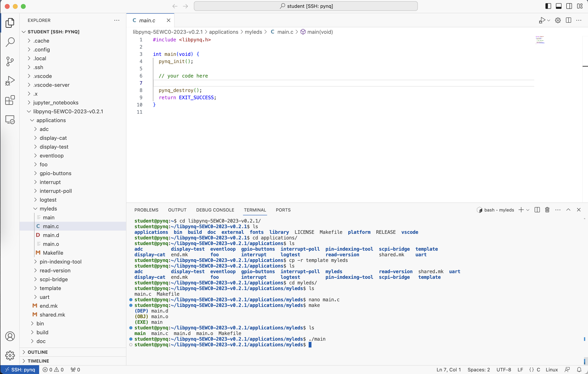Open the Manage gear in activity bar
Screen dimensions: 588x374
pyautogui.click(x=10, y=356)
